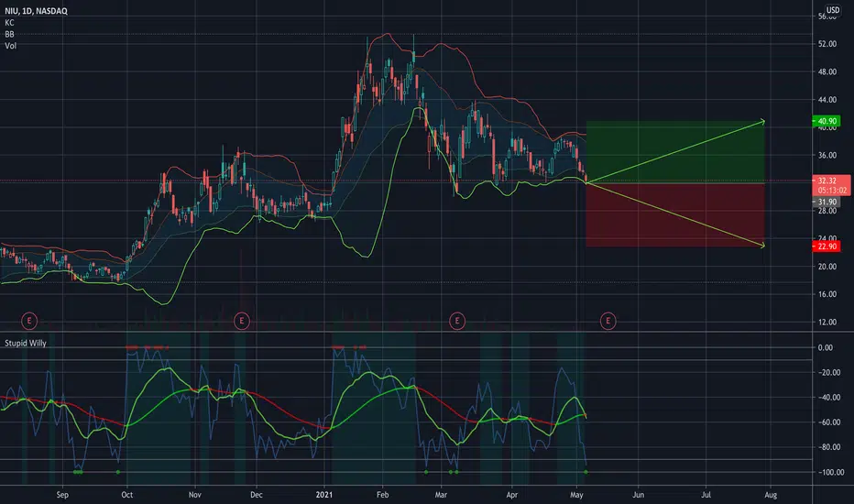This screenshot has width=854, height=504.
Task: Click the Aug label on time axis
Action: (770, 495)
